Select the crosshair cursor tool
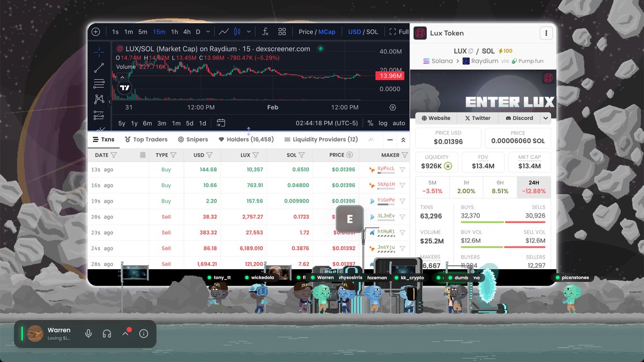The image size is (644, 362). click(x=99, y=52)
